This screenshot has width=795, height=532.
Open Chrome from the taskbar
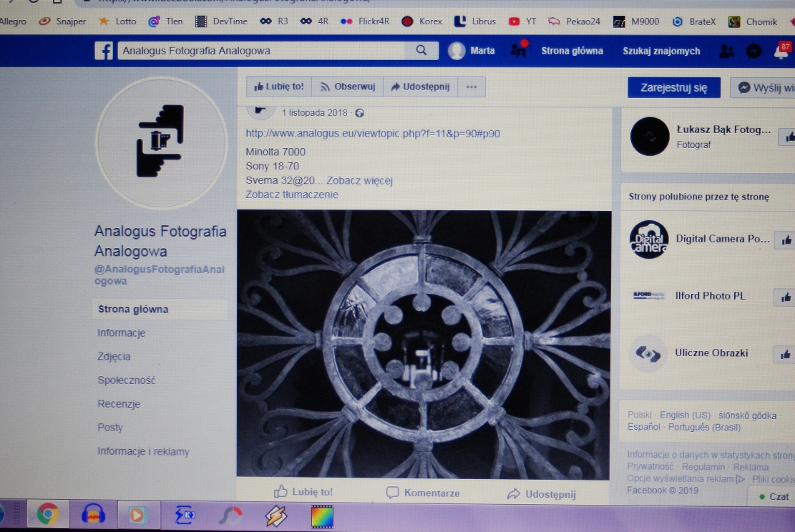pos(48,514)
